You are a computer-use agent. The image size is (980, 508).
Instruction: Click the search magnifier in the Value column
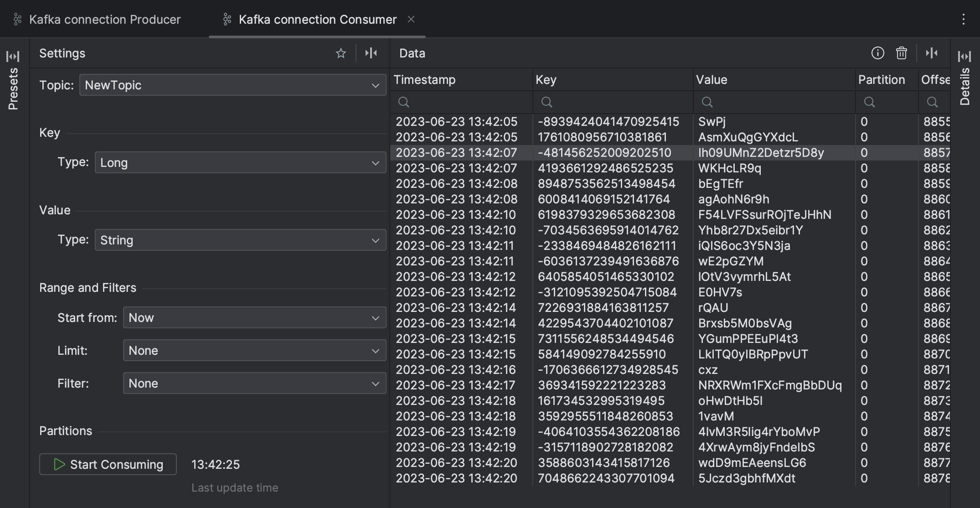pyautogui.click(x=707, y=102)
